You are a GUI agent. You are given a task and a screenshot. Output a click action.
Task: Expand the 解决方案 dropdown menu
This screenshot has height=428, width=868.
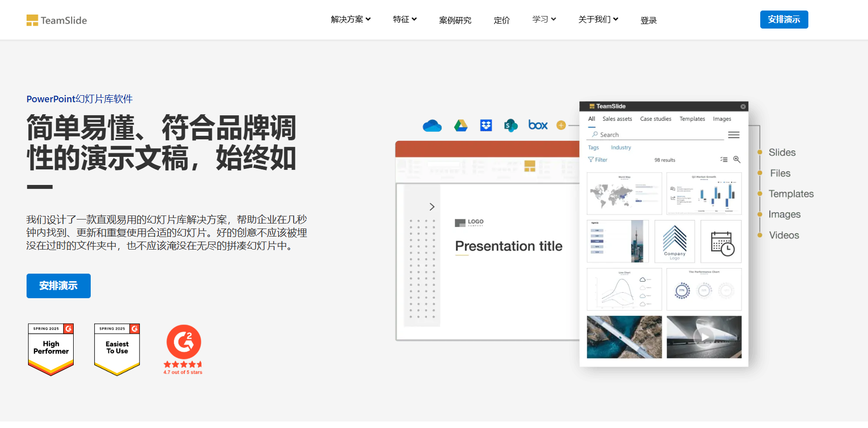351,20
